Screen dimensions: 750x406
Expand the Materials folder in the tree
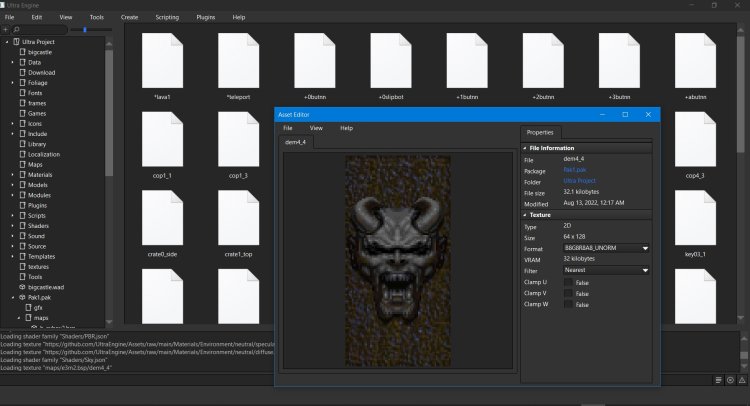(x=13, y=175)
